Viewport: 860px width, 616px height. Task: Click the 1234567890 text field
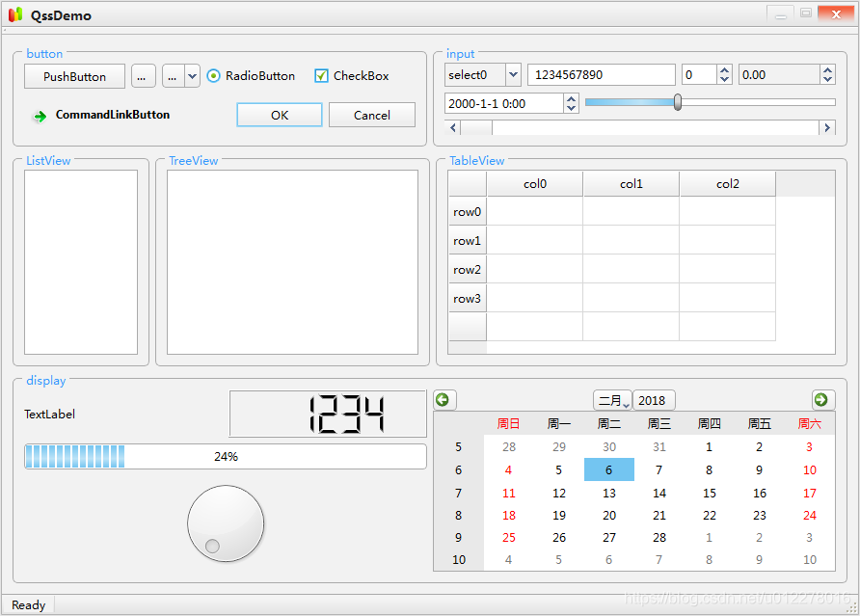click(x=601, y=75)
